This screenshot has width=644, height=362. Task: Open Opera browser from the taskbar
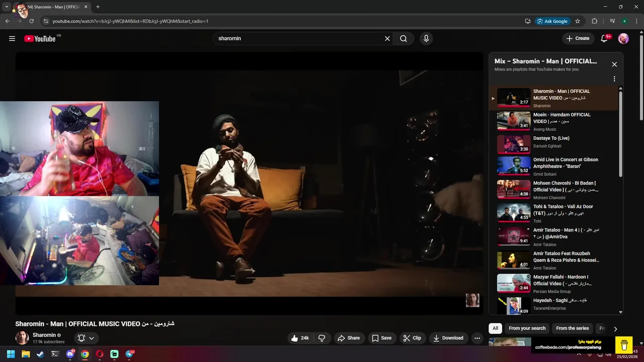pos(100,354)
